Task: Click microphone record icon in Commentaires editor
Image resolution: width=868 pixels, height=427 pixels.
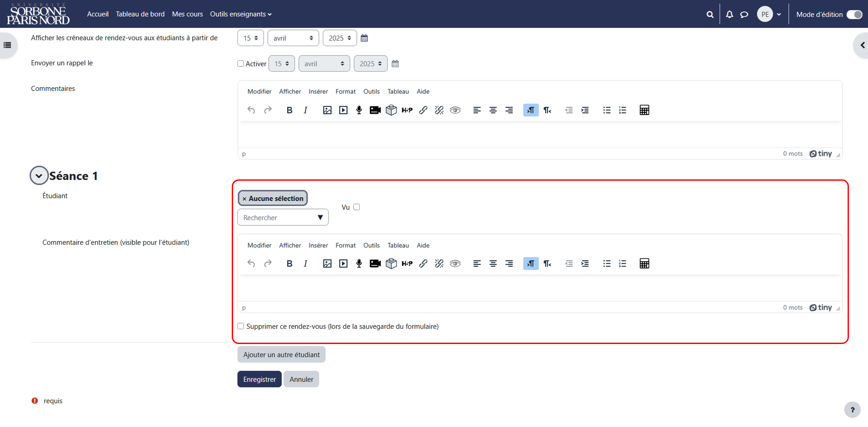Action: click(359, 110)
